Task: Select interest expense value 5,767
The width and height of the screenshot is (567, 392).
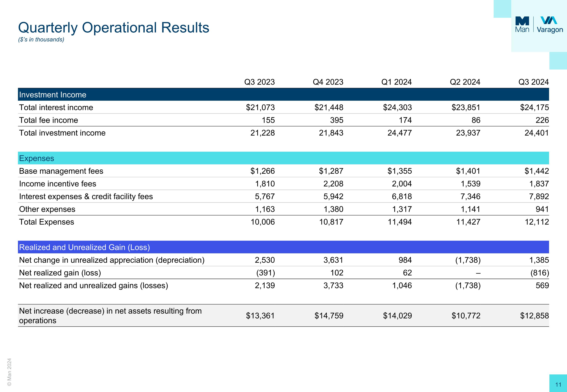Action: point(265,196)
